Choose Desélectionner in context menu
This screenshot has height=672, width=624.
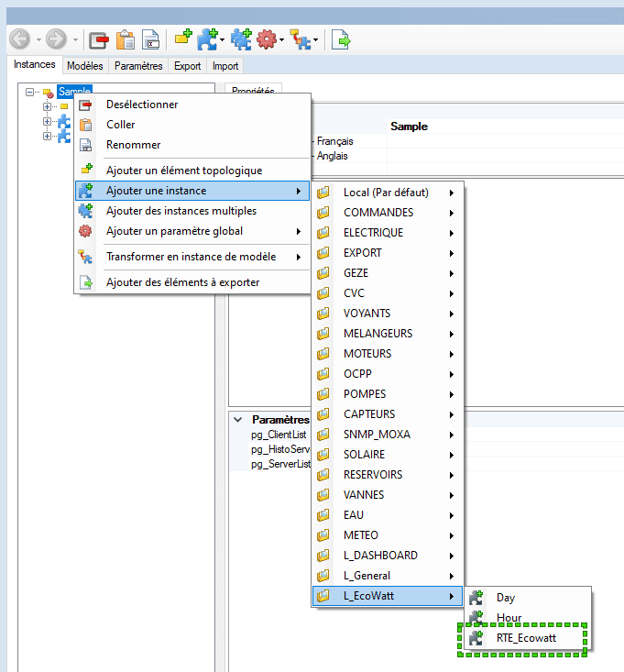tap(192, 105)
